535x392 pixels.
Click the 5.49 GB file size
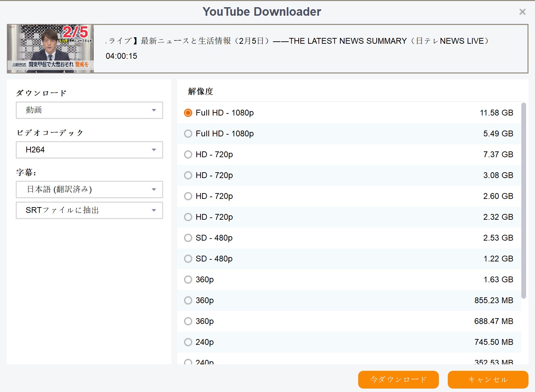click(x=498, y=134)
